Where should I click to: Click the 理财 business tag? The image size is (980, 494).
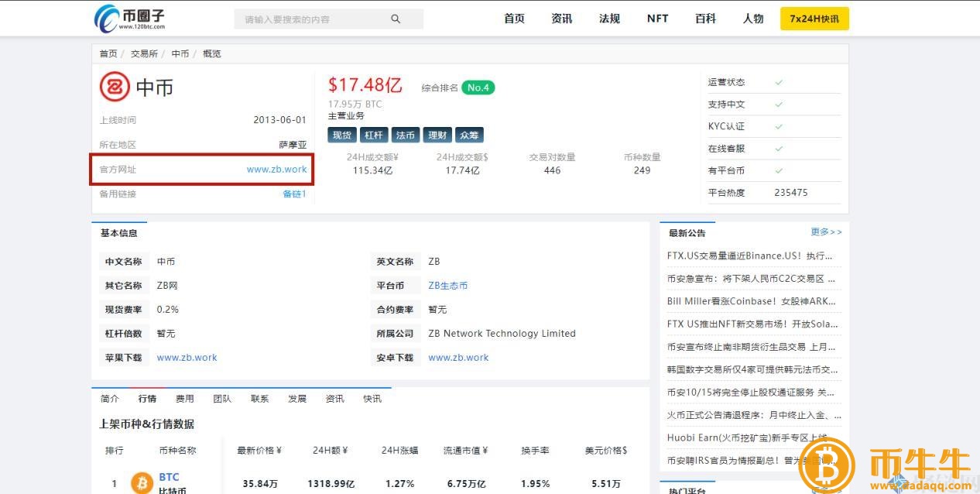click(437, 135)
